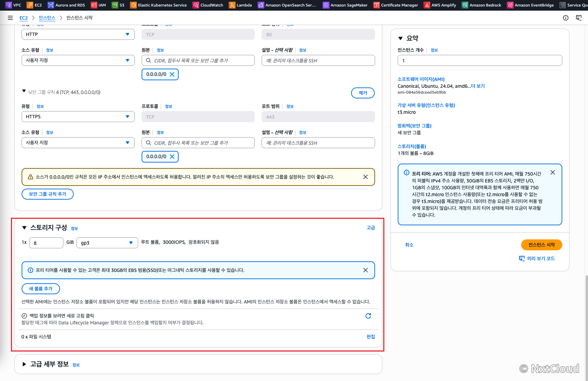This screenshot has width=588, height=381.
Task: Open the 소스 유형 dropdown for the HTTPS rule
Action: 78,143
